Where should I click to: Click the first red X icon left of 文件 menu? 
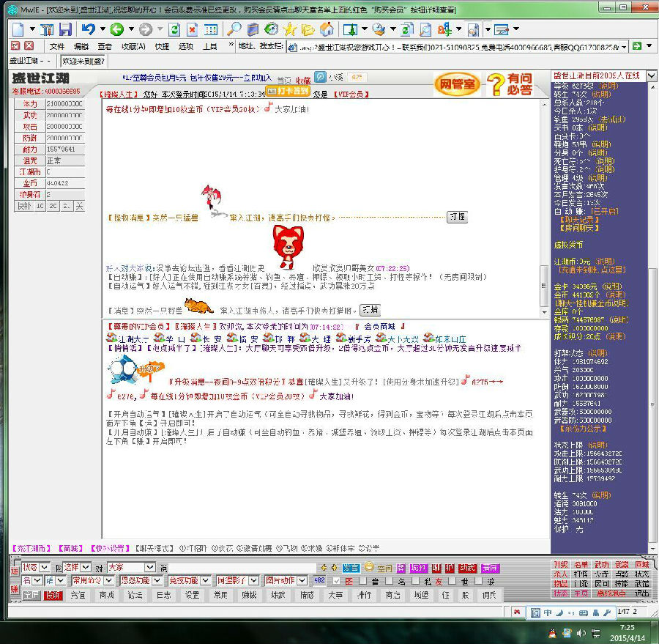tap(15, 46)
